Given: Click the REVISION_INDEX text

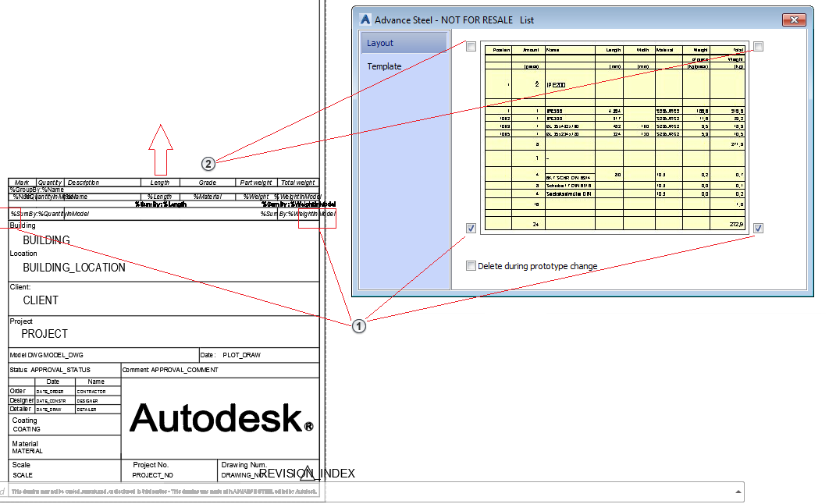Looking at the screenshot, I should (308, 474).
